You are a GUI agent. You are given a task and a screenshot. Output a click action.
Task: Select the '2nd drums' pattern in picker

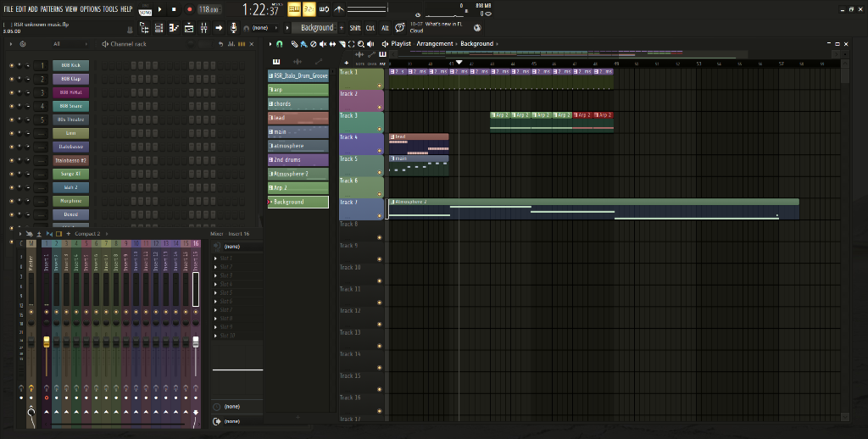pos(298,160)
